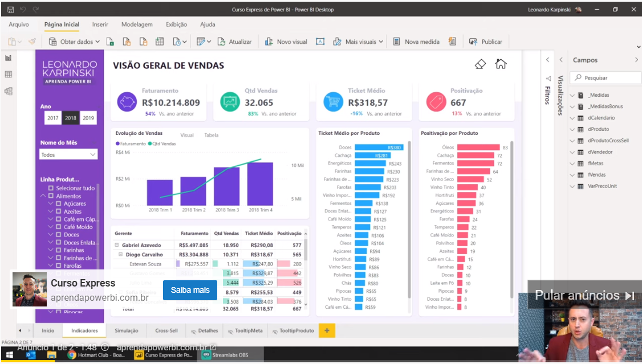Viewport: 642px width, 364px height.
Task: Click the eraser clear-filters icon on report
Action: click(480, 64)
